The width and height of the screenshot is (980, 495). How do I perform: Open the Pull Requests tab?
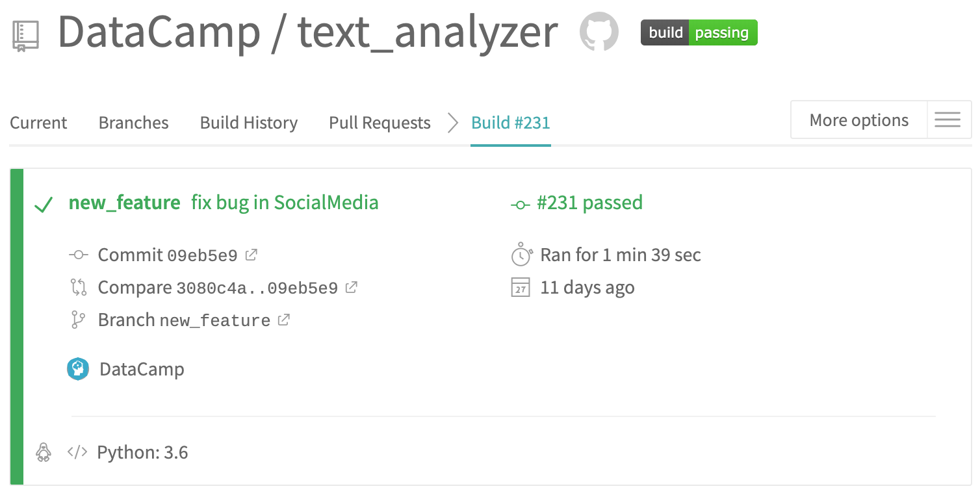380,123
